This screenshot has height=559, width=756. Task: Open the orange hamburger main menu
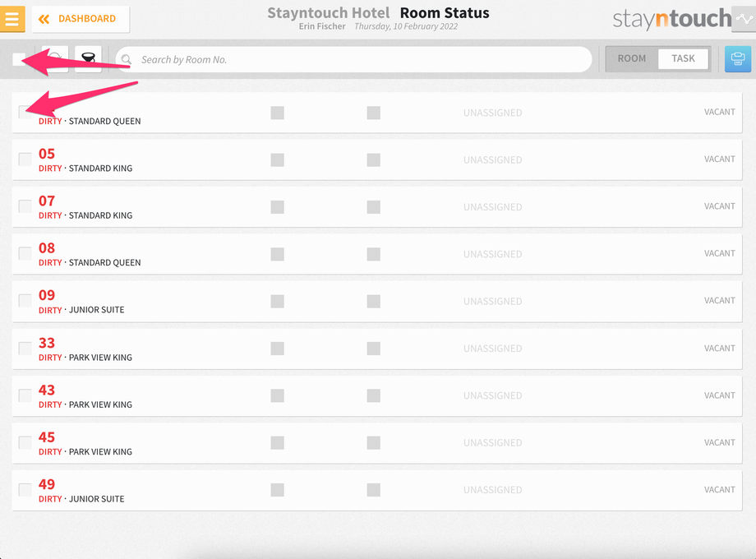[12, 19]
